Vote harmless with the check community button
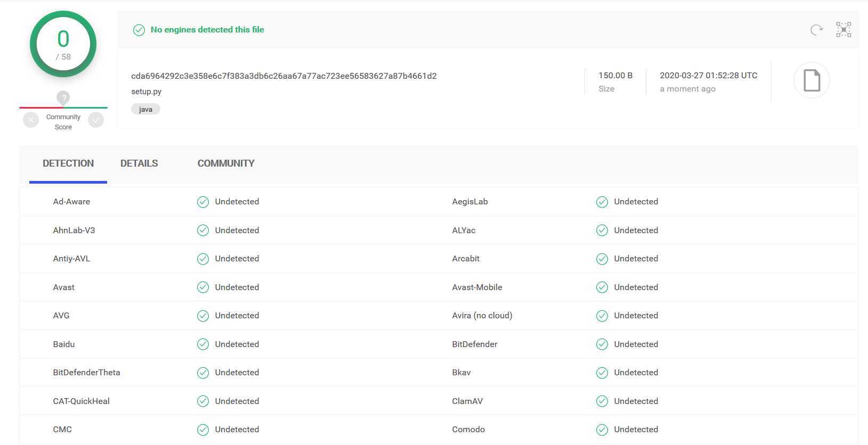 (x=96, y=120)
